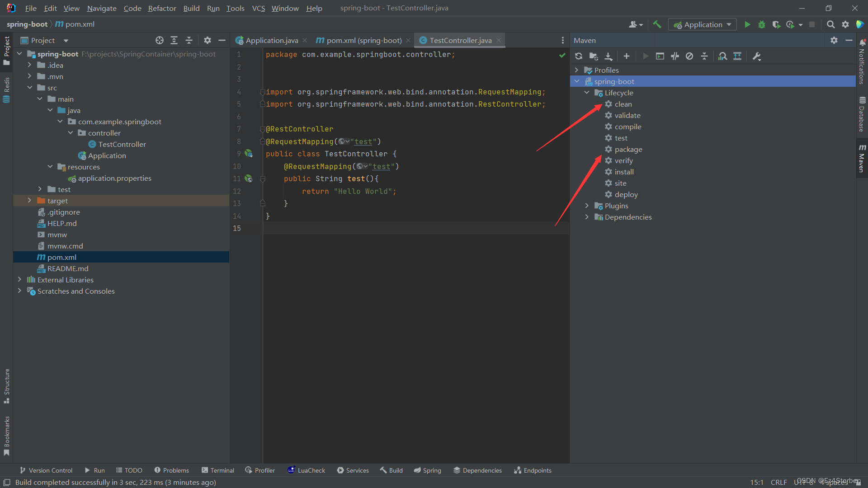This screenshot has height=488, width=868.
Task: Collapse all nodes in Maven tree
Action: (x=704, y=56)
